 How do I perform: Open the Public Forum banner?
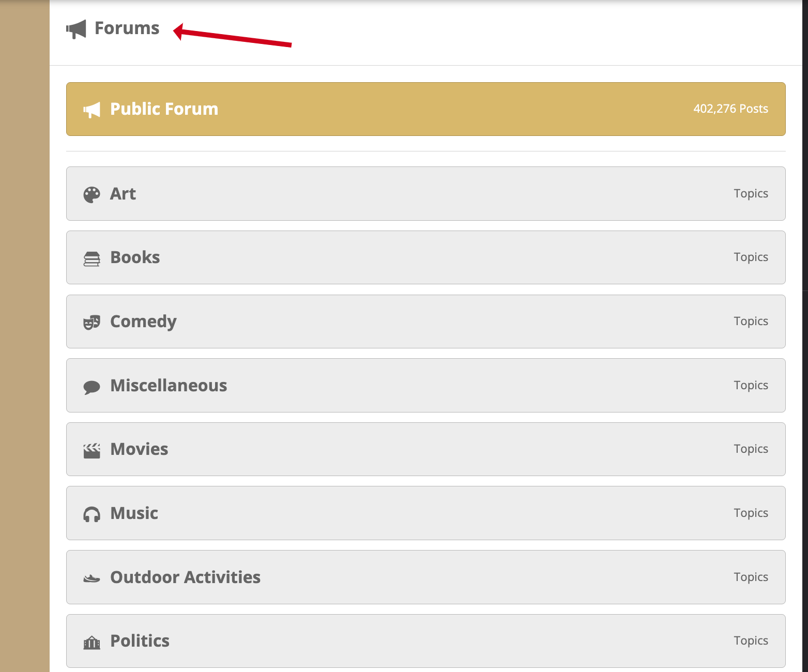pos(164,109)
